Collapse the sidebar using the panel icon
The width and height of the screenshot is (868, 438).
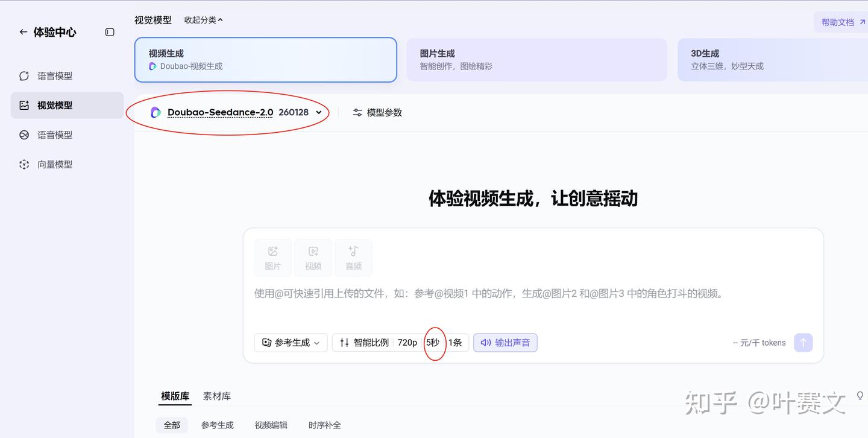click(110, 32)
